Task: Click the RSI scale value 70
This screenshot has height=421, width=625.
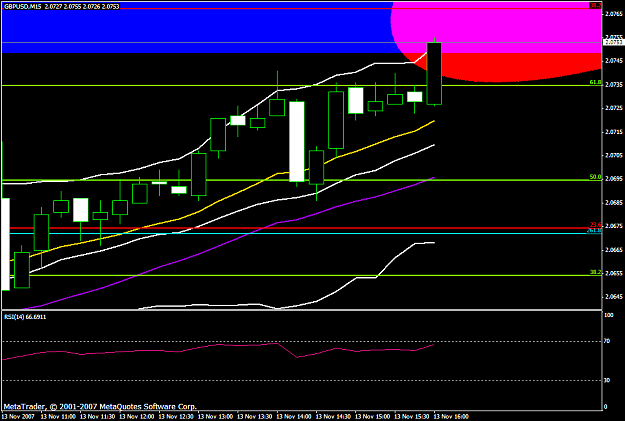Action: tap(607, 341)
